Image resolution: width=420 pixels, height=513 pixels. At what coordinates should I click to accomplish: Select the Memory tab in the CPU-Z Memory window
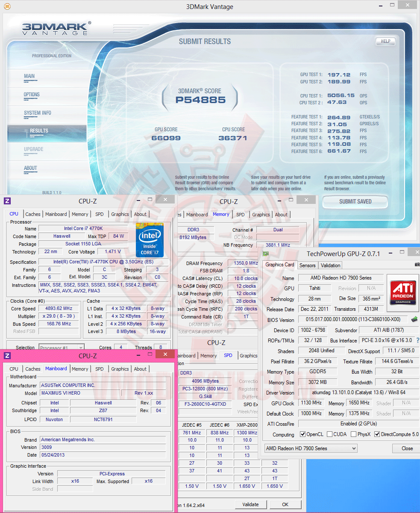tap(221, 214)
